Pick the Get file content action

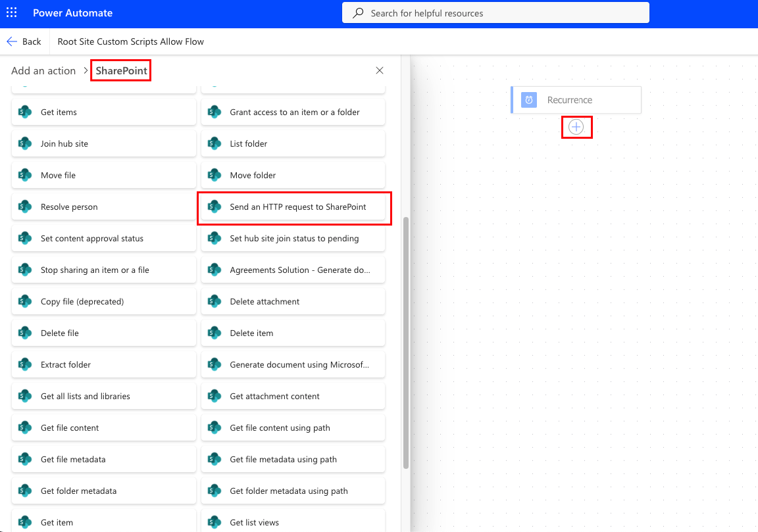click(x=70, y=427)
